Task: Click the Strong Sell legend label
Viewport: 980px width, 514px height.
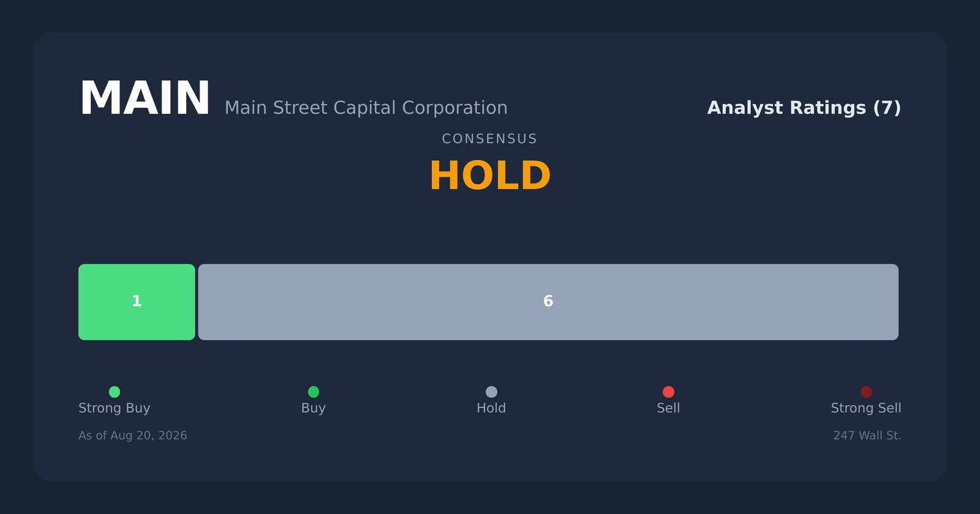Action: 866,408
